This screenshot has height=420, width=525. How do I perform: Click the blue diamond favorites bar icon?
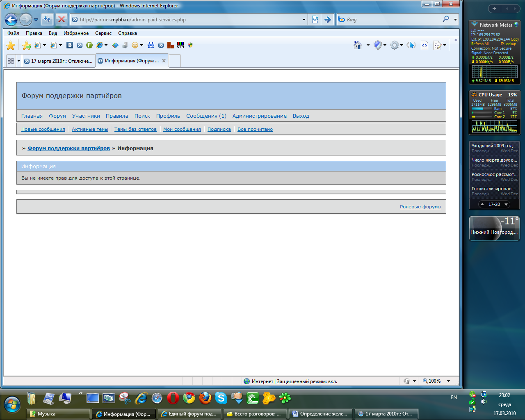(x=115, y=45)
